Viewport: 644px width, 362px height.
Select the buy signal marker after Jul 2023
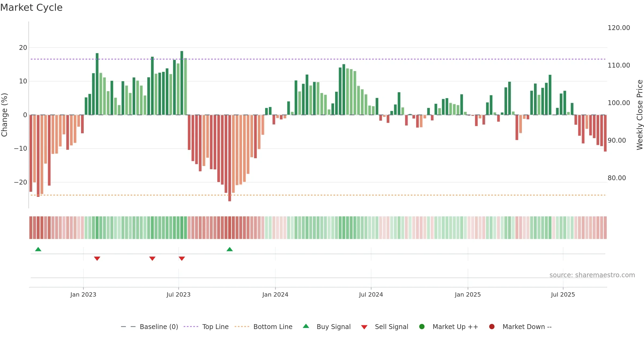click(x=230, y=249)
